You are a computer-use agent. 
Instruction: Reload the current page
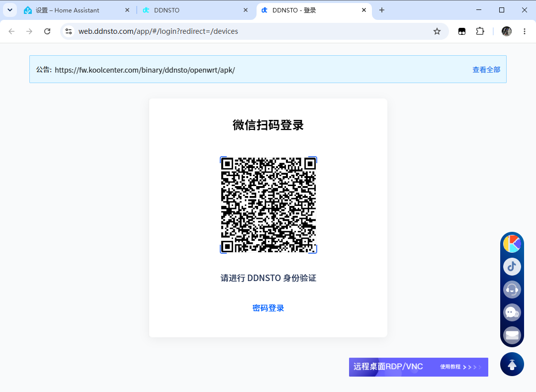click(47, 31)
